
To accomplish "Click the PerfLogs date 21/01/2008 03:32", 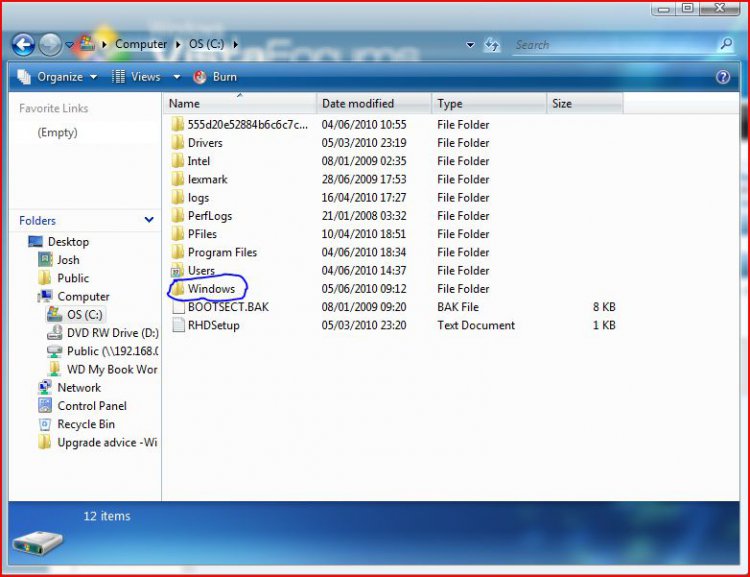I will 364,215.
